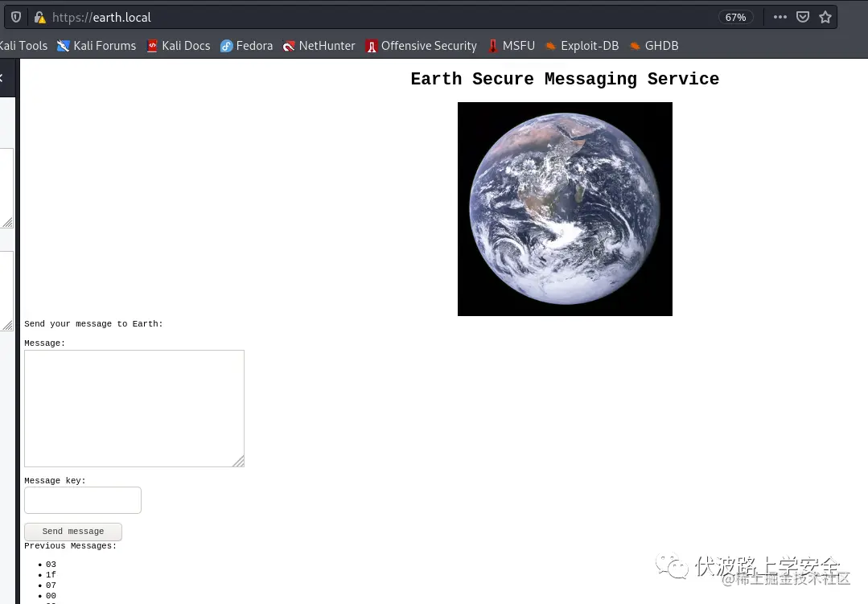The image size is (868, 604).
Task: Open the browser overflow menu
Action: click(x=780, y=16)
